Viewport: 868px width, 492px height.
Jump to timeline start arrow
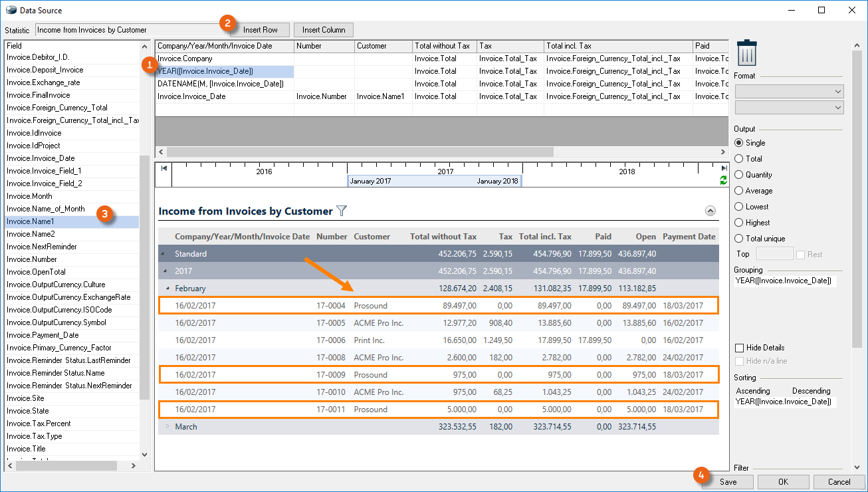[163, 168]
